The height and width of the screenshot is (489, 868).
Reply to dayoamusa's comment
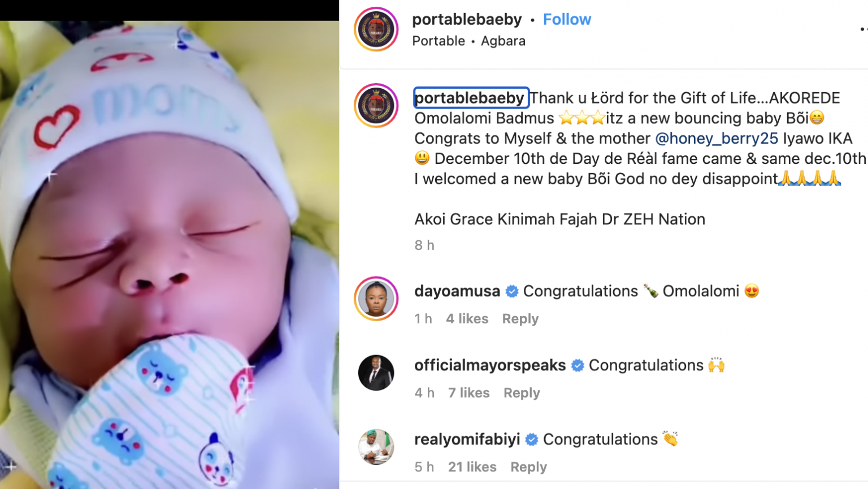click(520, 319)
